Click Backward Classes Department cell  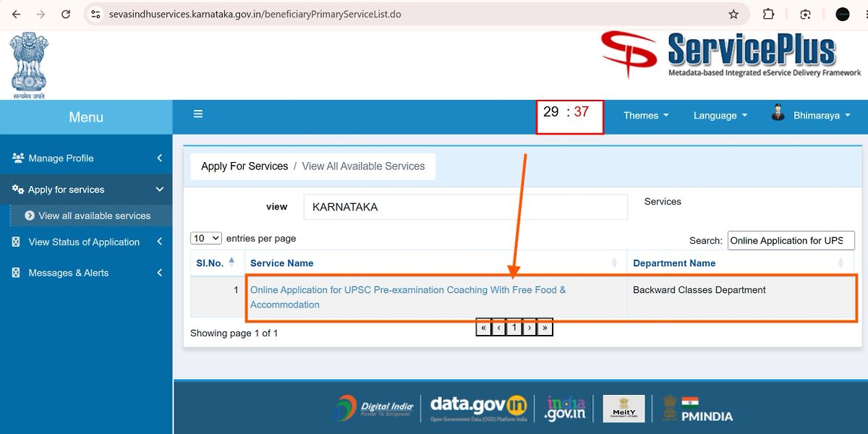[740, 297]
